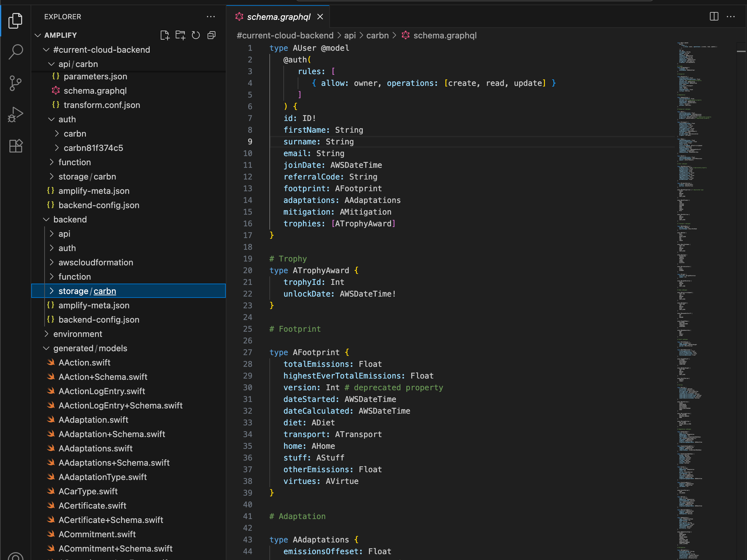Open Explorer views and more actions menu
This screenshot has height=560, width=747.
pyautogui.click(x=211, y=17)
